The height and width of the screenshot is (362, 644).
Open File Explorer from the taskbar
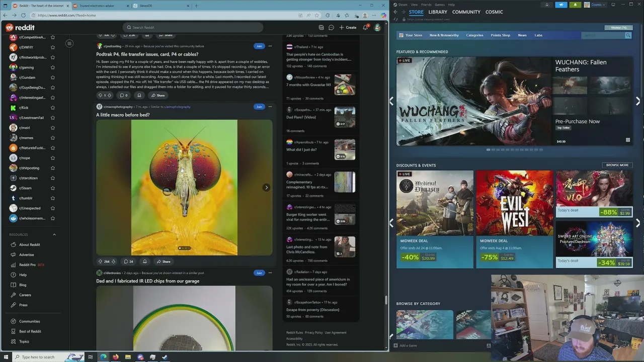[x=128, y=357]
